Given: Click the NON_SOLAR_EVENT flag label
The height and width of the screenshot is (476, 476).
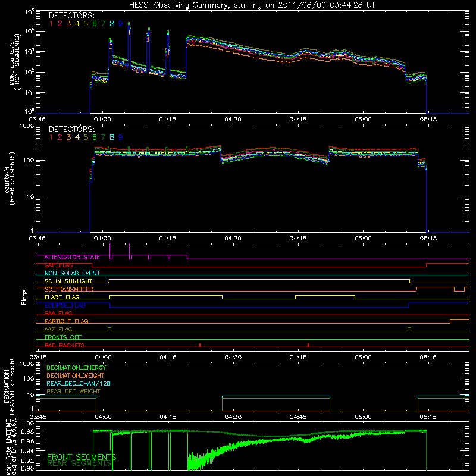Looking at the screenshot, I should point(72,273).
